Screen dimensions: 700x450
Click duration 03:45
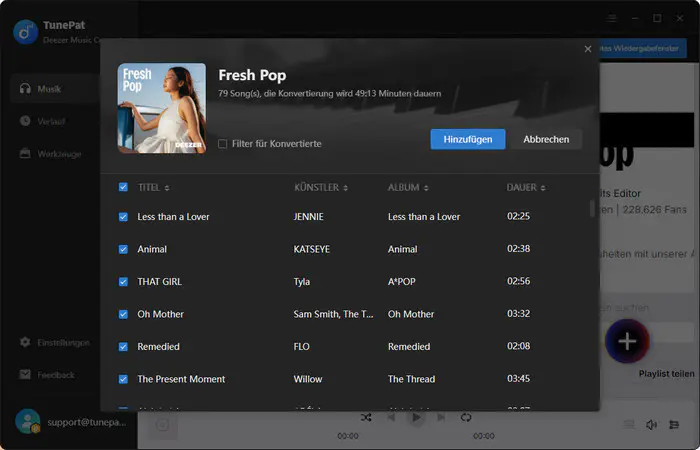518,379
